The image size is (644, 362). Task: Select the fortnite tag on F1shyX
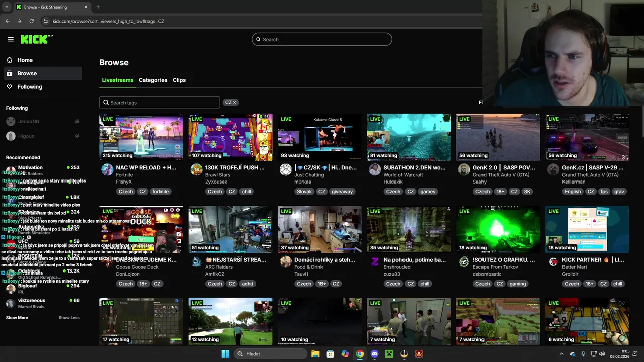(160, 191)
